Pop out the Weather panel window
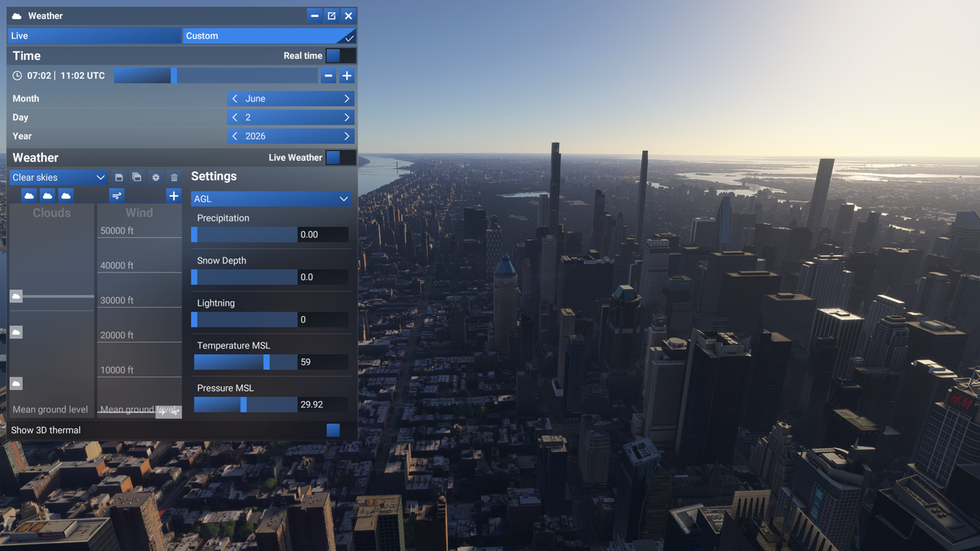The height and width of the screenshot is (551, 980). (x=332, y=16)
